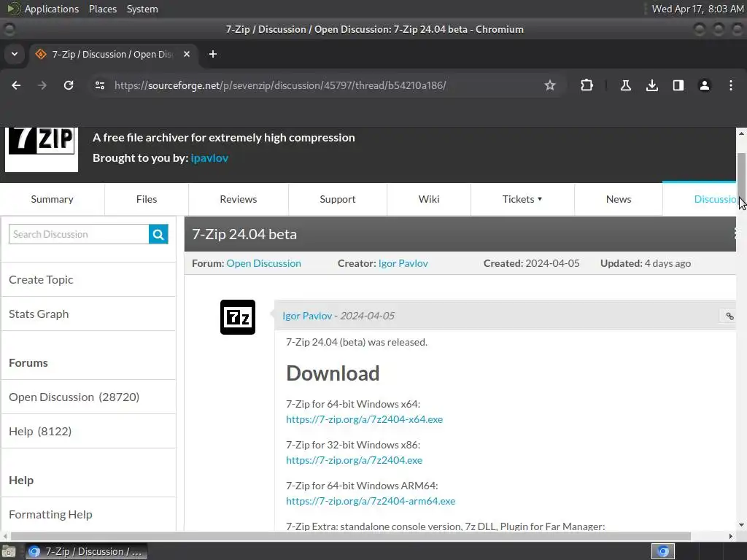Click the 7-Zip Discussion taskbar window button
The width and height of the screenshot is (747, 560).
[x=86, y=551]
